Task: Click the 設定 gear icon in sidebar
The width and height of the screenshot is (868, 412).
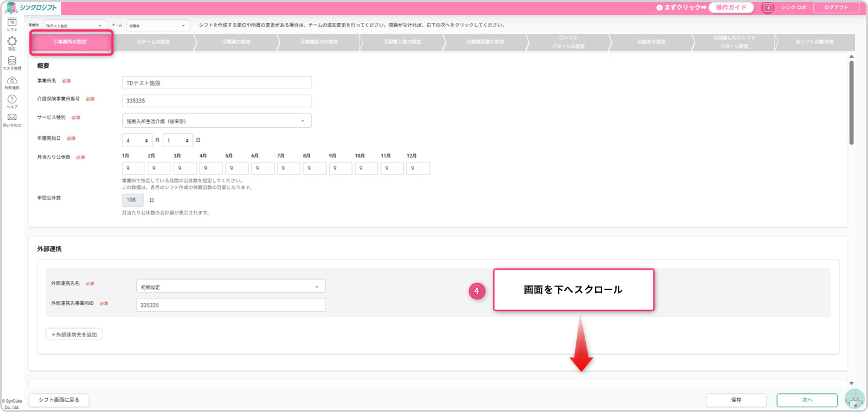Action: pos(11,42)
